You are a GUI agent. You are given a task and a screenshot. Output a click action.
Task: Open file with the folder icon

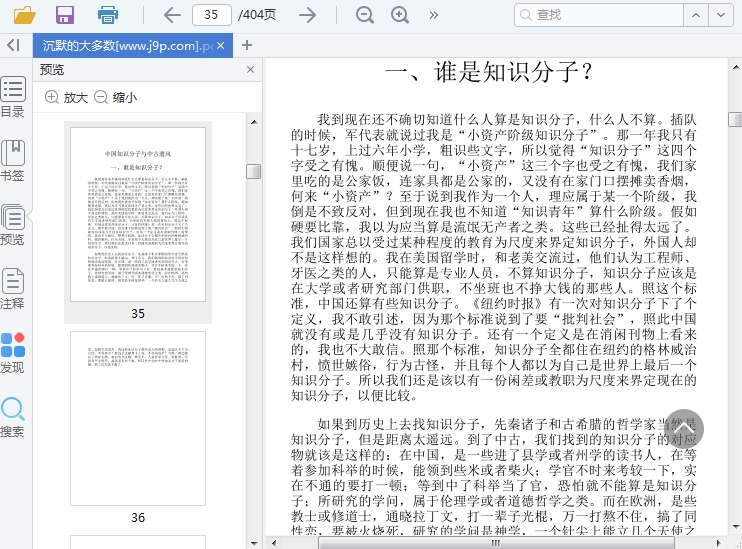25,15
